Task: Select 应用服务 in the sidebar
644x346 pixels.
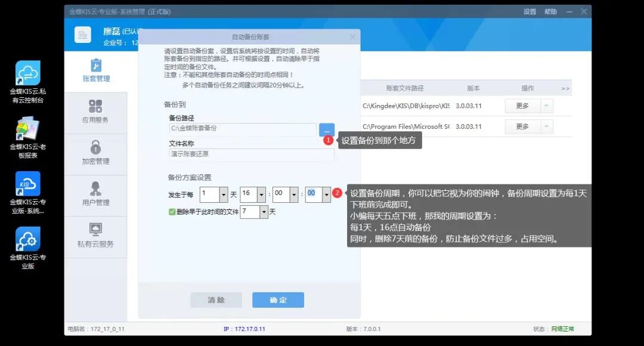Action: pos(95,113)
